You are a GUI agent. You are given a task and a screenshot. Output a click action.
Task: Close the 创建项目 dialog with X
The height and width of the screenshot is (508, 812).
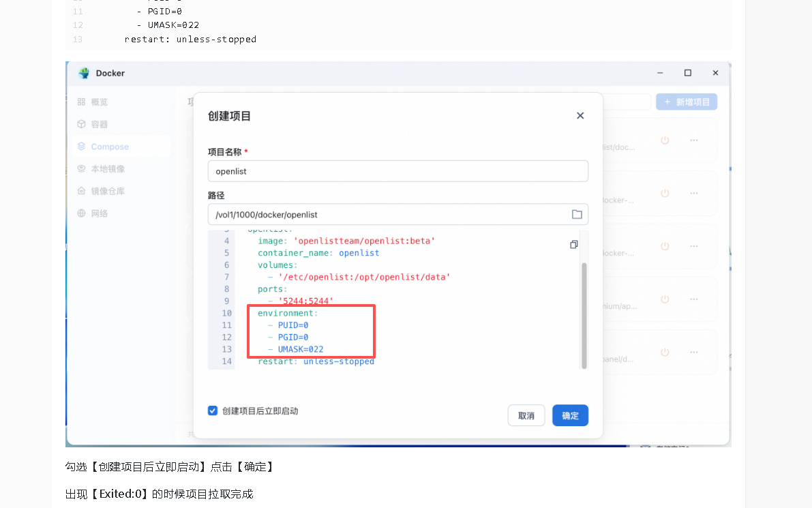[x=580, y=115]
